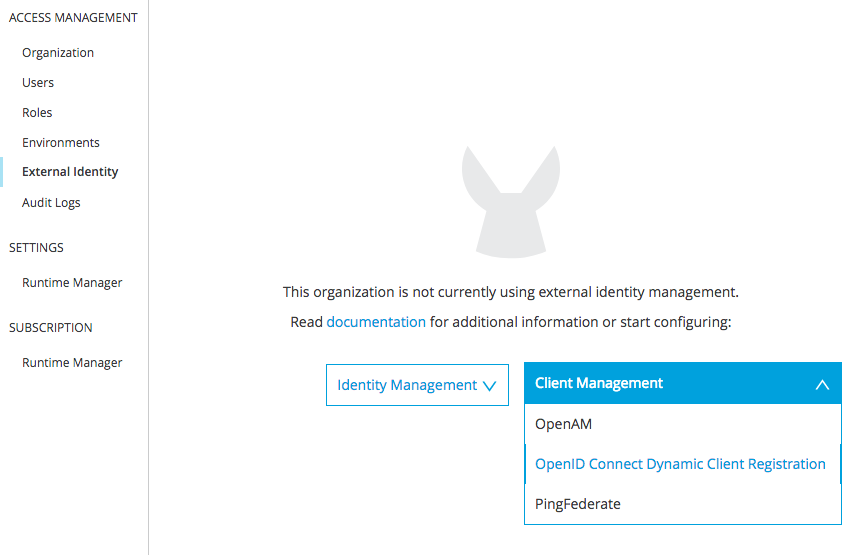Click the Client Management dropdown header label
856x555 pixels.
coord(599,383)
